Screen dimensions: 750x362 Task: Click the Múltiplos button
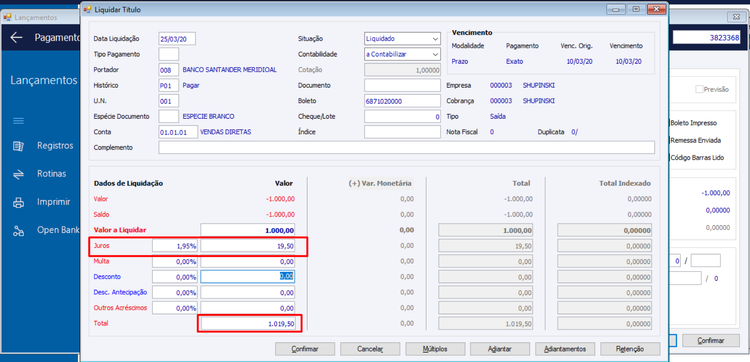tap(435, 349)
